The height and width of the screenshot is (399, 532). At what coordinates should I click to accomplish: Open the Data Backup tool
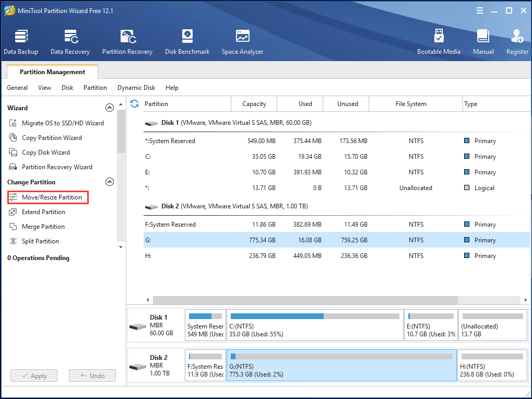point(21,42)
